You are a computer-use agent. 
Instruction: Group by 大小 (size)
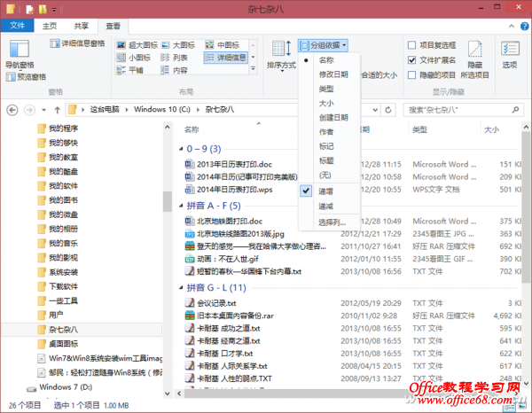328,104
